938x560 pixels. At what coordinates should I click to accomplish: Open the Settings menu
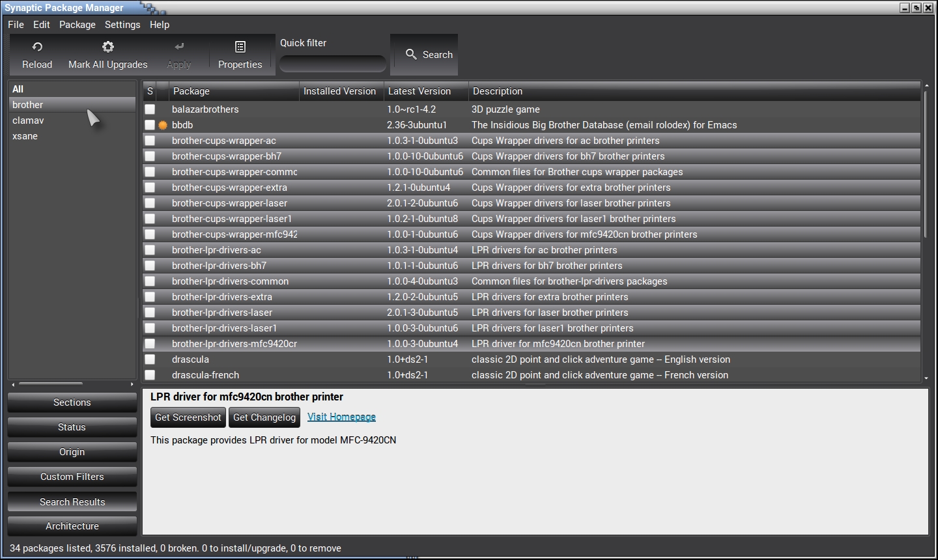pyautogui.click(x=122, y=25)
